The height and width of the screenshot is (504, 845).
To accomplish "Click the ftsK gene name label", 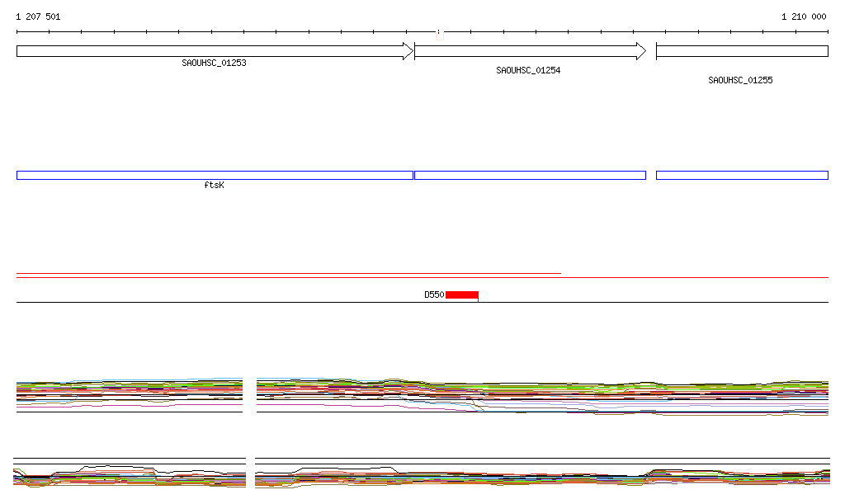I will coord(214,186).
